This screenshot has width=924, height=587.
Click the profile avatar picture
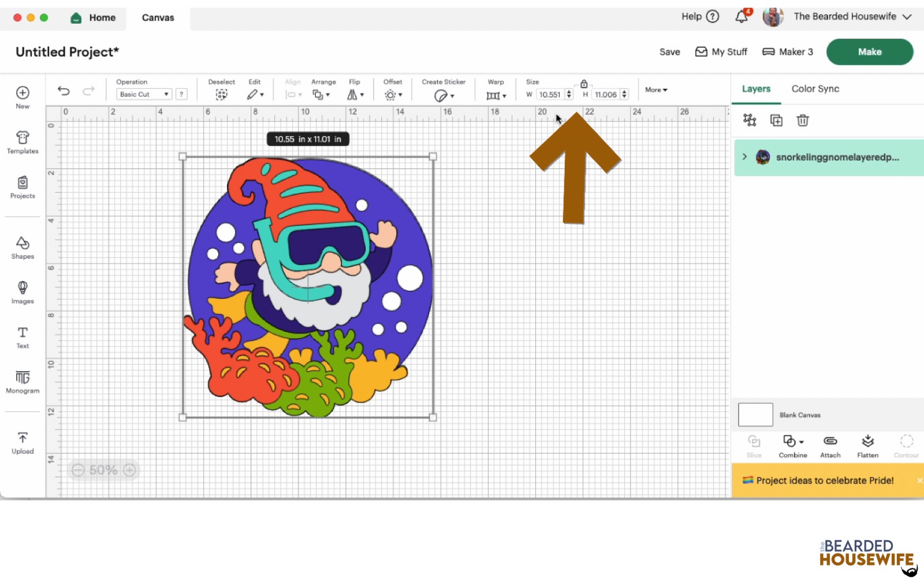773,17
